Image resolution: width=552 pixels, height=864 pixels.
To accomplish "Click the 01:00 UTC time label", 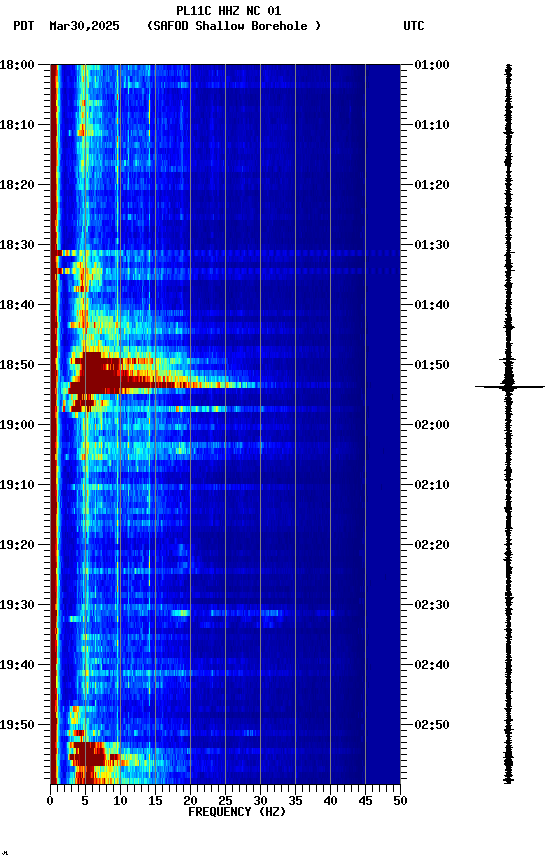I will (x=432, y=65).
